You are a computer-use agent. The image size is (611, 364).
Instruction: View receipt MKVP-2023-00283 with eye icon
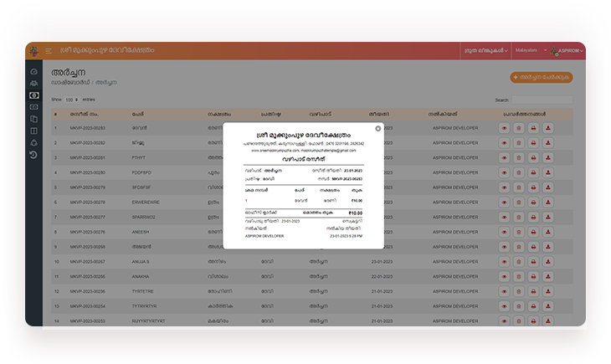pyautogui.click(x=504, y=128)
